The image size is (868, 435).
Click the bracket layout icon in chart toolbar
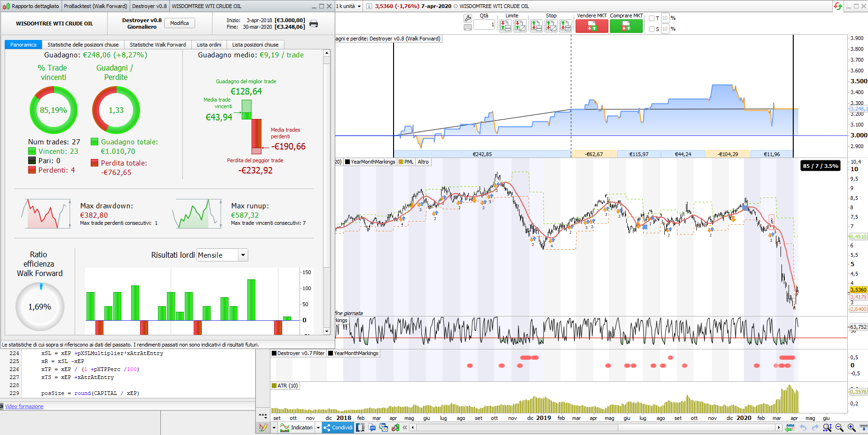(x=360, y=427)
